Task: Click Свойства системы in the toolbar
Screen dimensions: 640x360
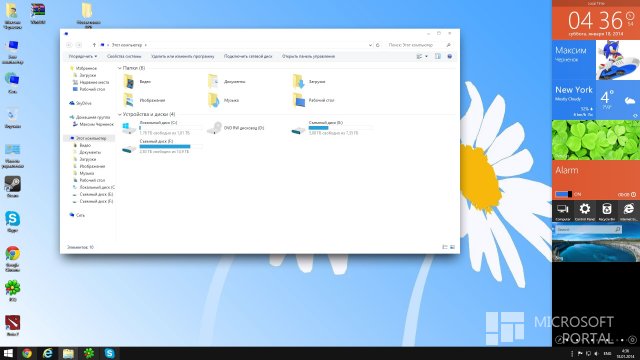Action: (x=124, y=56)
